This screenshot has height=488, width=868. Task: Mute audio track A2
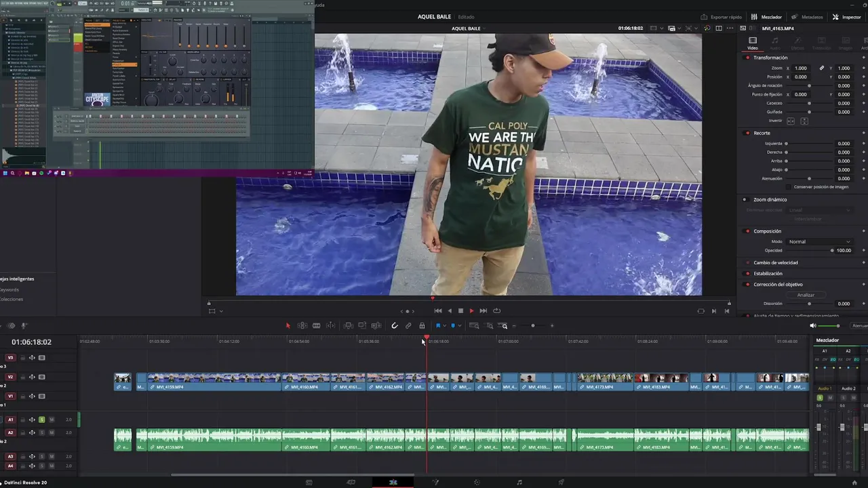tap(52, 432)
